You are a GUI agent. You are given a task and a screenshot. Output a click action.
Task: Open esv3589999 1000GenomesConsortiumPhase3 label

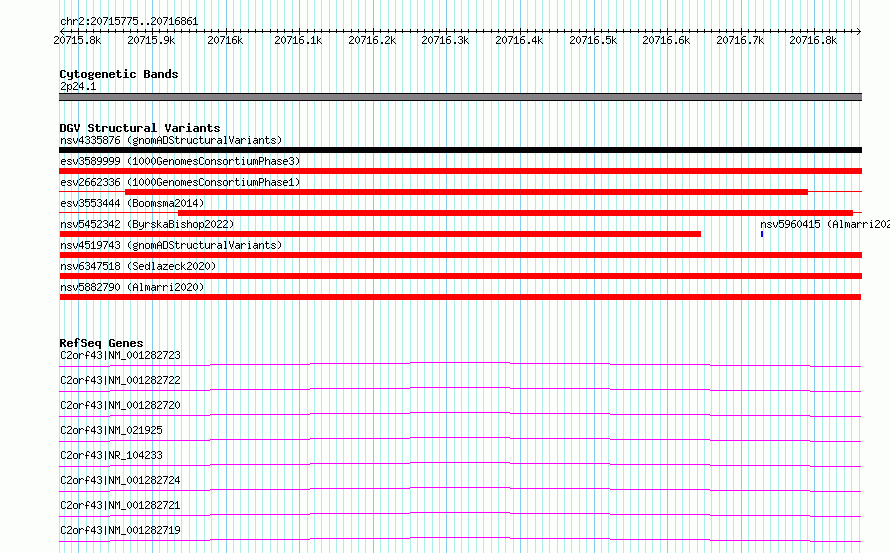180,161
